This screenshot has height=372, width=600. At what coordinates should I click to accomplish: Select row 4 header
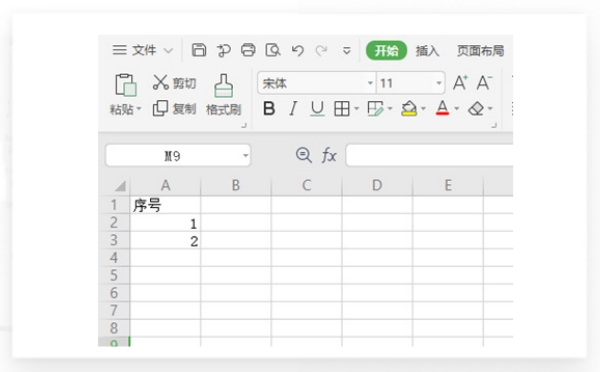(x=114, y=258)
